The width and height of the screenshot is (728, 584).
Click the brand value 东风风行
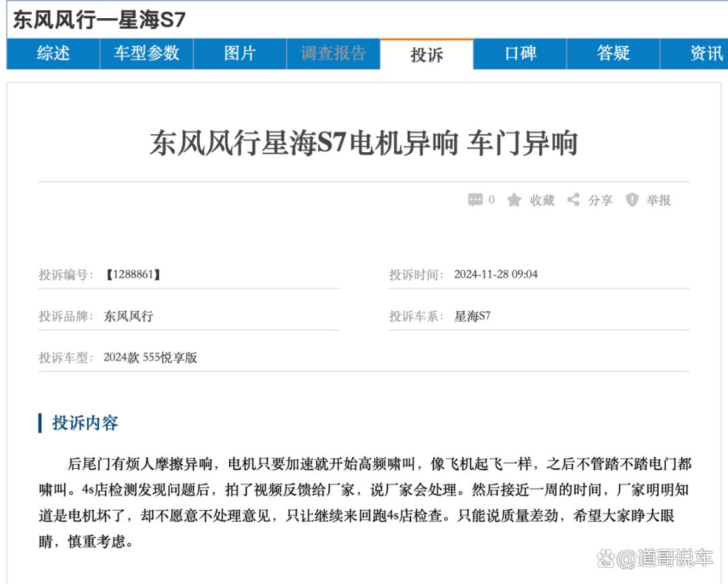tap(129, 317)
